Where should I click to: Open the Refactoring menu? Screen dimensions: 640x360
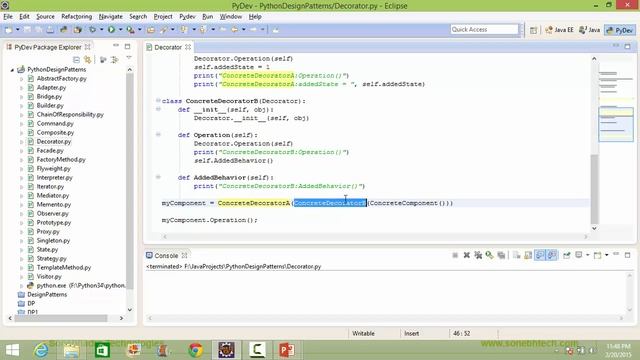tap(76, 16)
